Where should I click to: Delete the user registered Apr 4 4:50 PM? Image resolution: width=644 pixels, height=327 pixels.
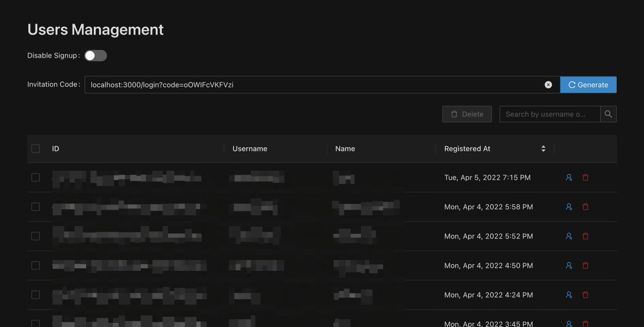point(586,265)
